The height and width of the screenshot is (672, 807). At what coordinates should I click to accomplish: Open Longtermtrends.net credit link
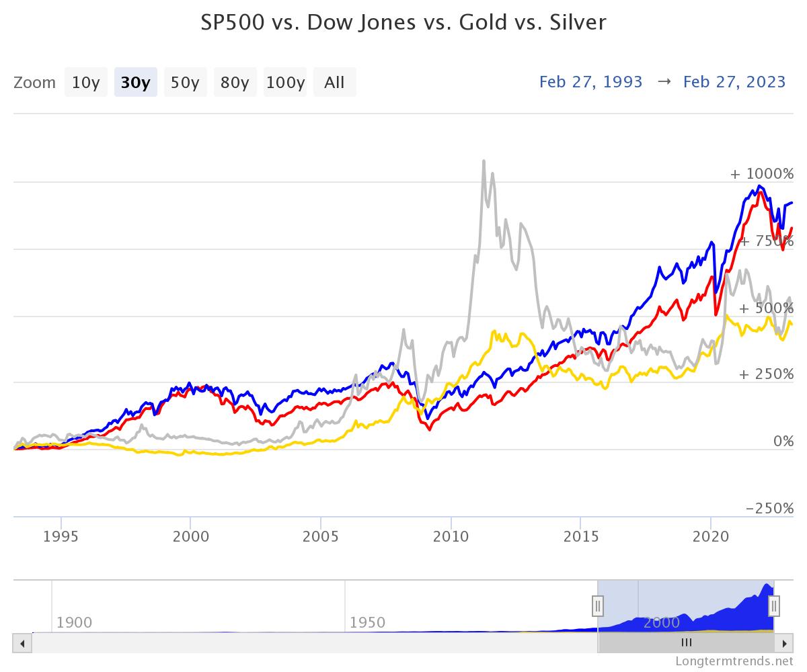click(x=734, y=661)
